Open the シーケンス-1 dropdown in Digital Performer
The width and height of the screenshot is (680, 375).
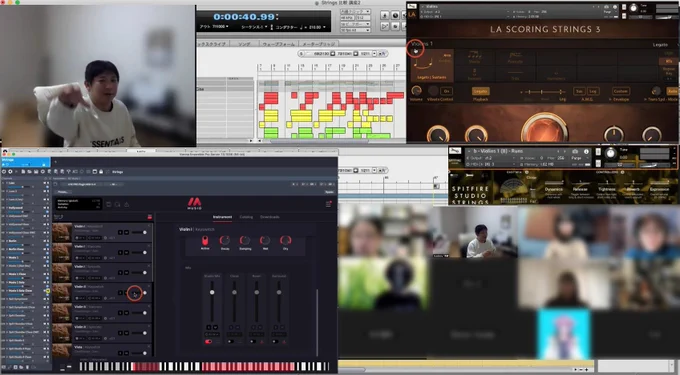pyautogui.click(x=254, y=27)
